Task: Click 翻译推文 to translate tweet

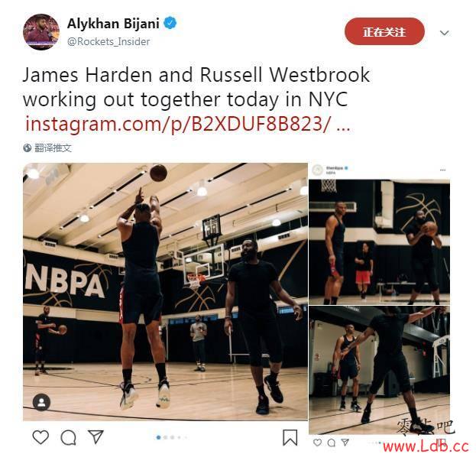Action: (53, 148)
